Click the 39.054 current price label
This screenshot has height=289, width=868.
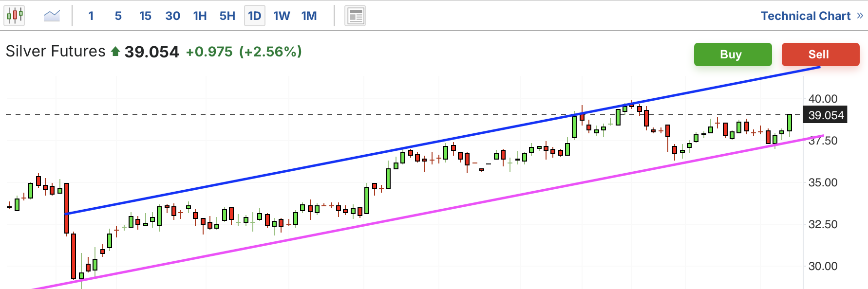tap(825, 115)
